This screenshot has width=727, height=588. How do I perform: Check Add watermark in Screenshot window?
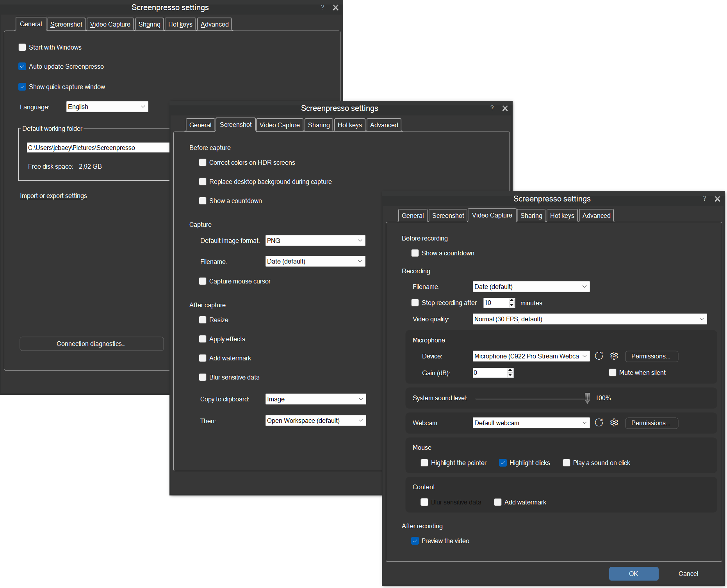tap(203, 358)
